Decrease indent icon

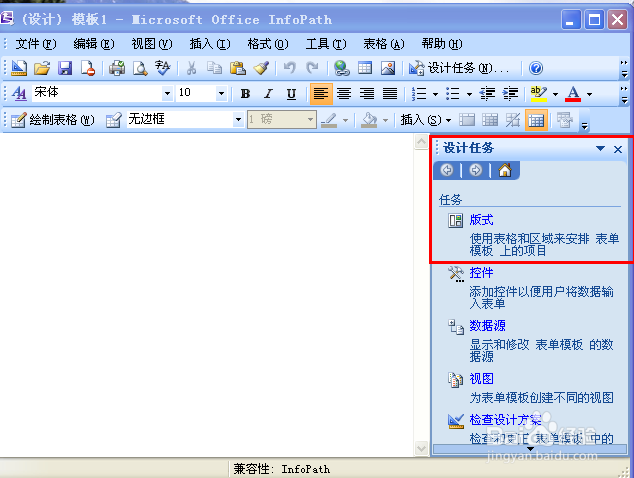487,94
